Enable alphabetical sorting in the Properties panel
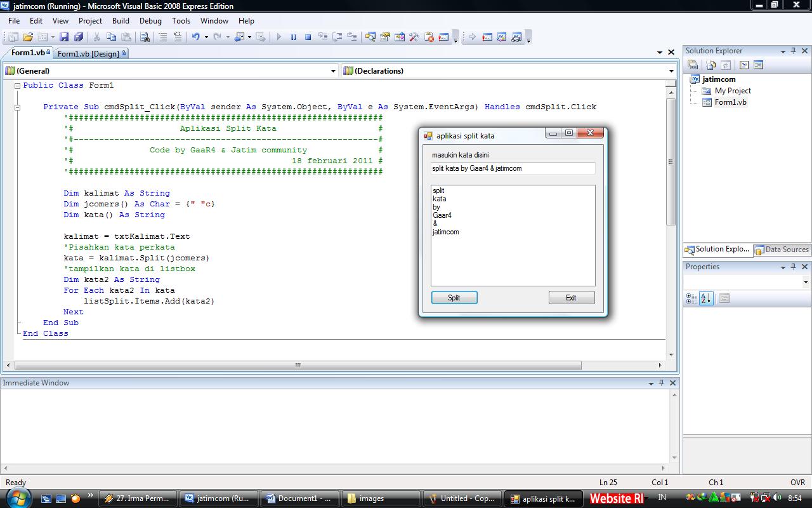The width and height of the screenshot is (812, 508). pyautogui.click(x=705, y=298)
